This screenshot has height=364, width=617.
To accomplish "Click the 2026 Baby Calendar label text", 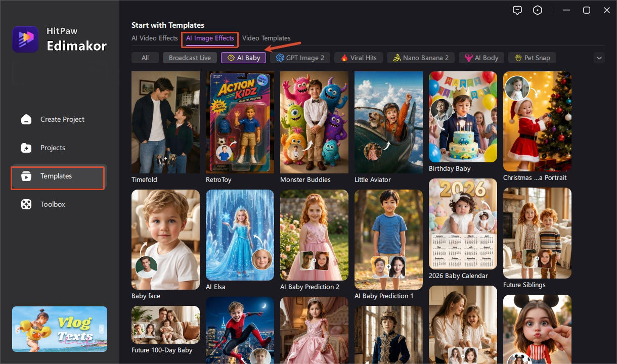I will pos(458,276).
